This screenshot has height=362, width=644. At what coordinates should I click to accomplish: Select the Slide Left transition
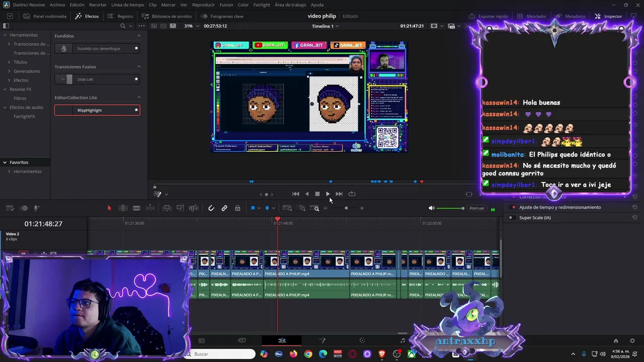point(97,79)
